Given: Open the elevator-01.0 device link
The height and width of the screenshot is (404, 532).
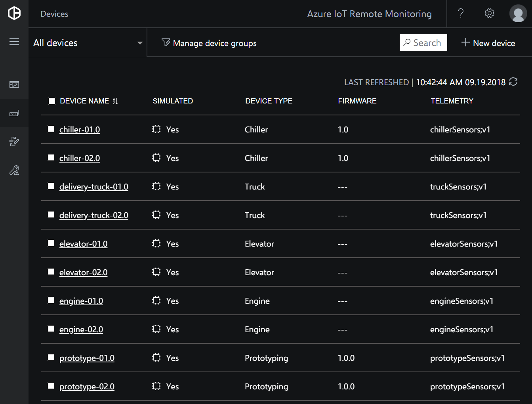Looking at the screenshot, I should [x=83, y=244].
